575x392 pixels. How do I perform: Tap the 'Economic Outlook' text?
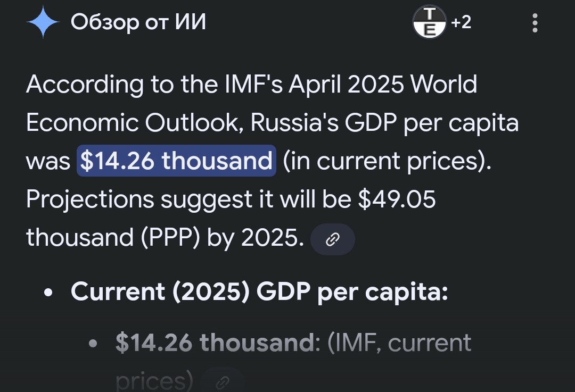tap(135, 123)
